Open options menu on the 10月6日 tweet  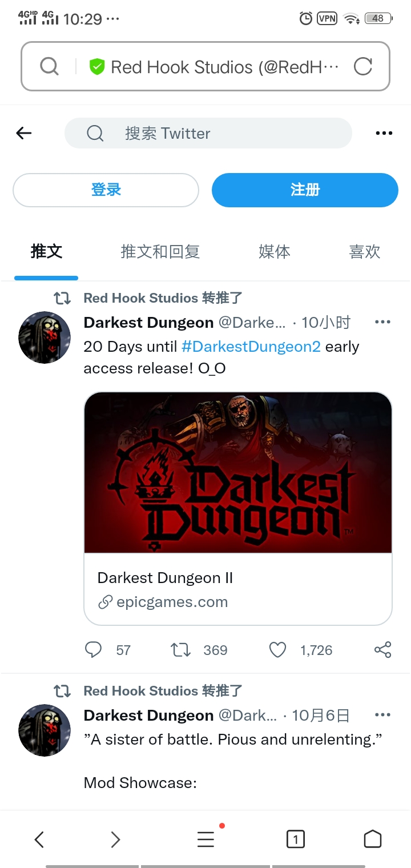(382, 715)
